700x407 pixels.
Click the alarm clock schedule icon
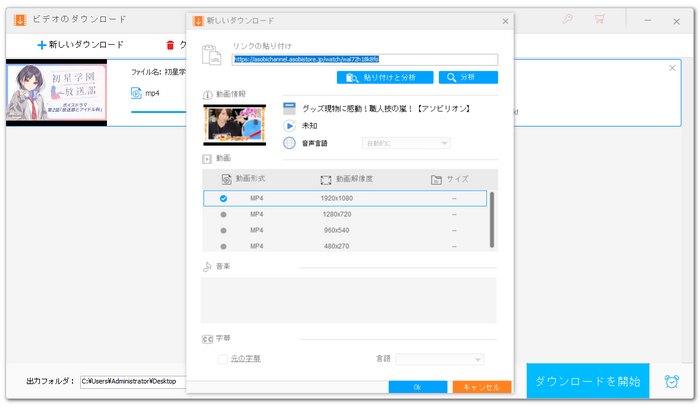tap(671, 381)
